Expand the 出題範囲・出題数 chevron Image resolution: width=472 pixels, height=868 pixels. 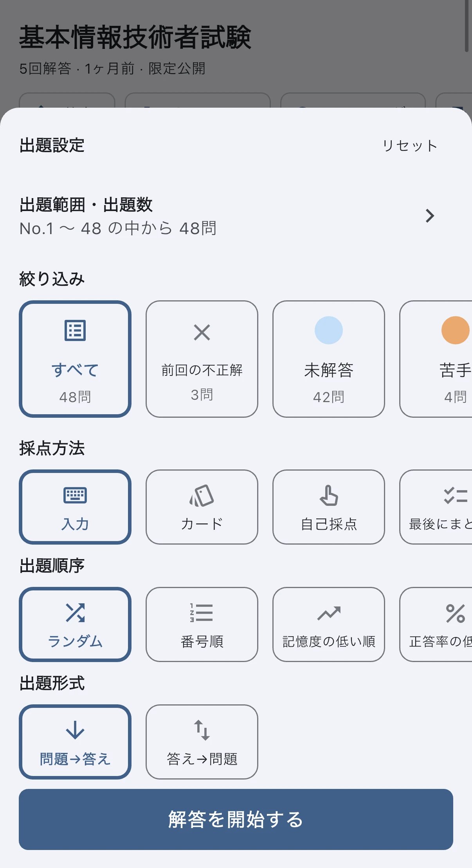(x=430, y=216)
